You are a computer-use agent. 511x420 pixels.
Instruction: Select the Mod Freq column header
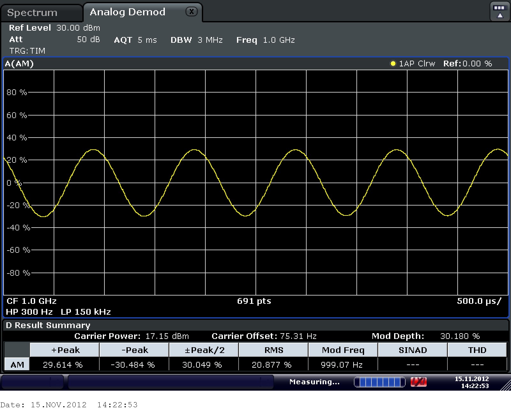pos(343,350)
